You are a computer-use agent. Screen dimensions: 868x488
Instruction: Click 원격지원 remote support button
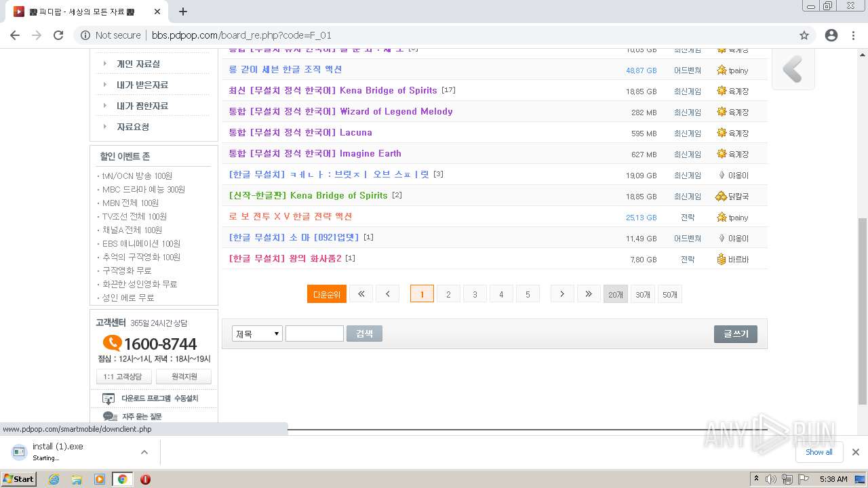(184, 377)
